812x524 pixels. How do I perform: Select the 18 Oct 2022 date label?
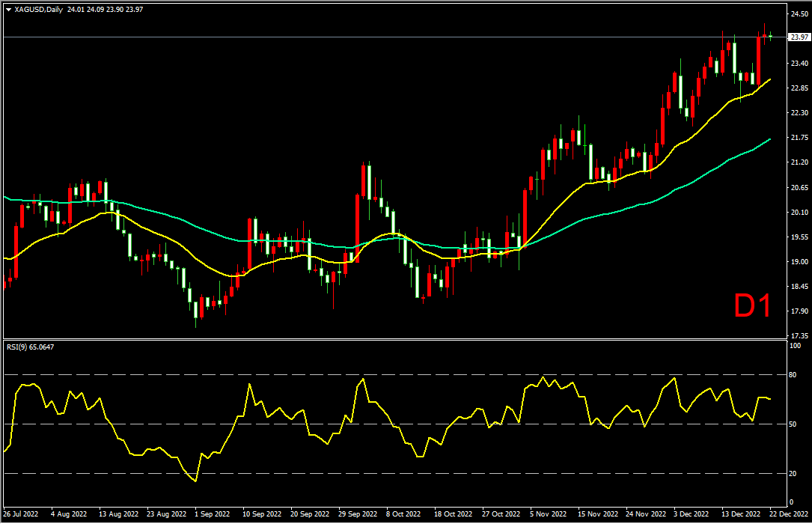click(453, 514)
